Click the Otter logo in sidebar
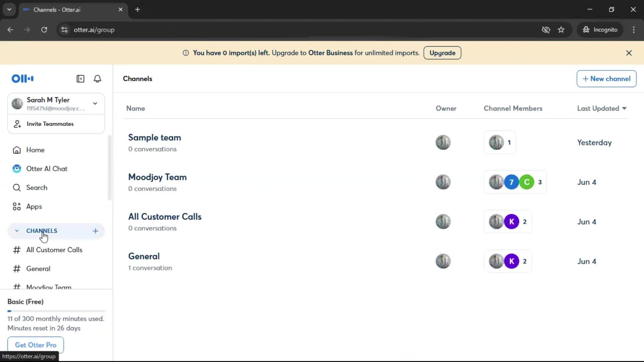This screenshot has height=362, width=644. (22, 78)
